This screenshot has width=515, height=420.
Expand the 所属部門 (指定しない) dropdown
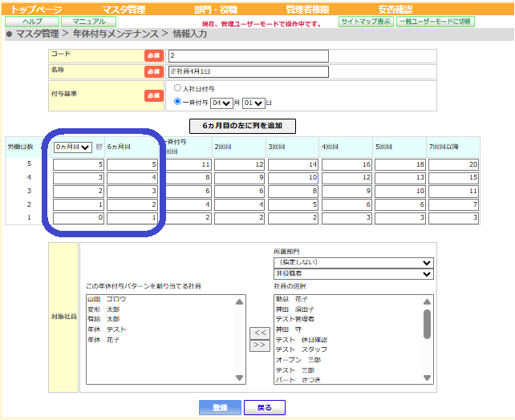point(352,262)
